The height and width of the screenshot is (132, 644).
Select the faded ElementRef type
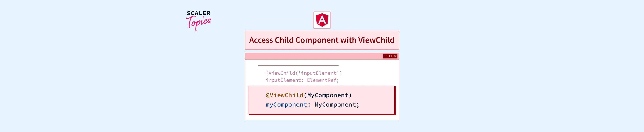[322, 80]
